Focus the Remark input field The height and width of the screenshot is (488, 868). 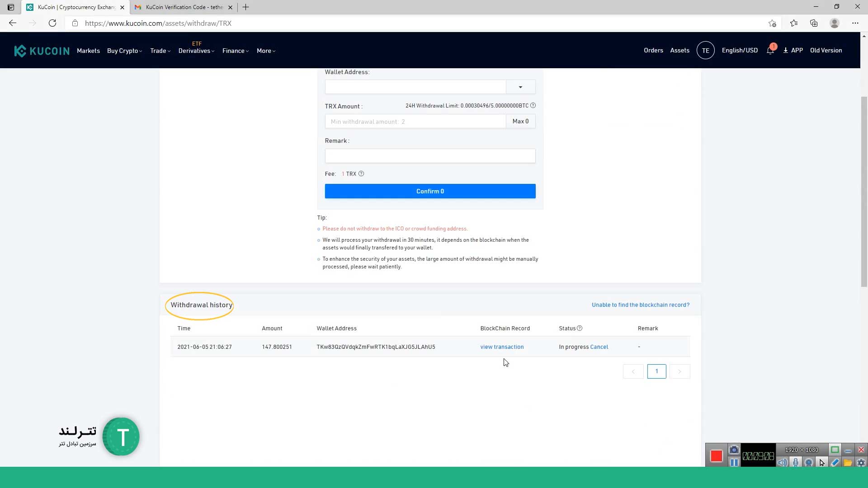(430, 156)
